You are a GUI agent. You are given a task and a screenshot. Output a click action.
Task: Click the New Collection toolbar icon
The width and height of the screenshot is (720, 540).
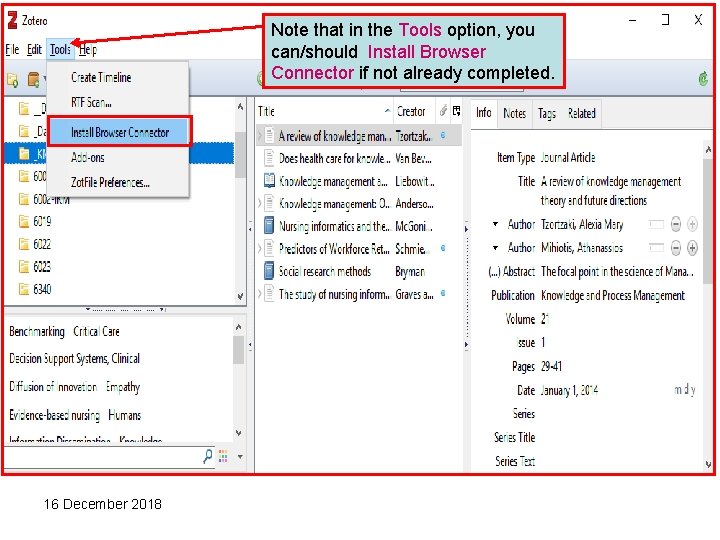(12, 80)
